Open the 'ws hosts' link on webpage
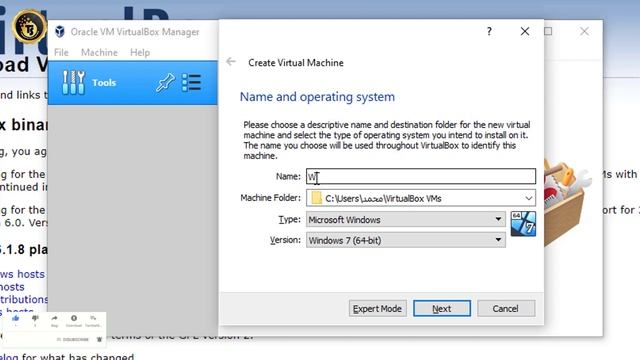The height and width of the screenshot is (360, 640). click(x=22, y=274)
